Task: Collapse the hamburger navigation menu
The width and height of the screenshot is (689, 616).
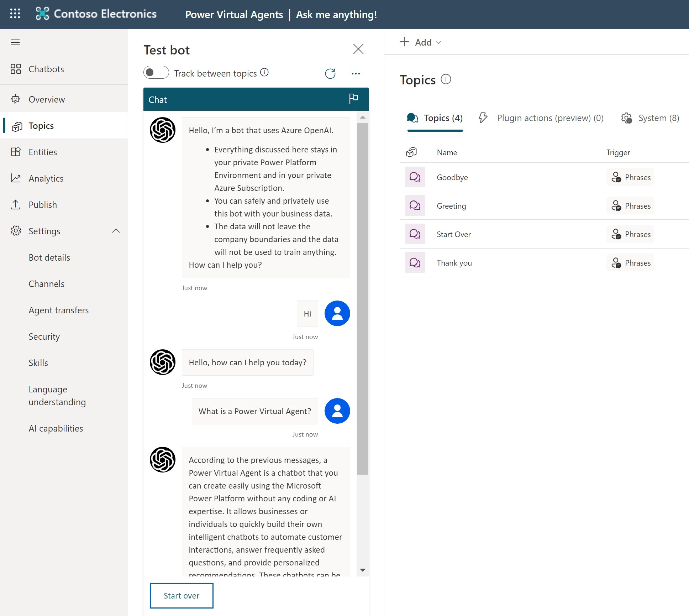Action: coord(15,42)
